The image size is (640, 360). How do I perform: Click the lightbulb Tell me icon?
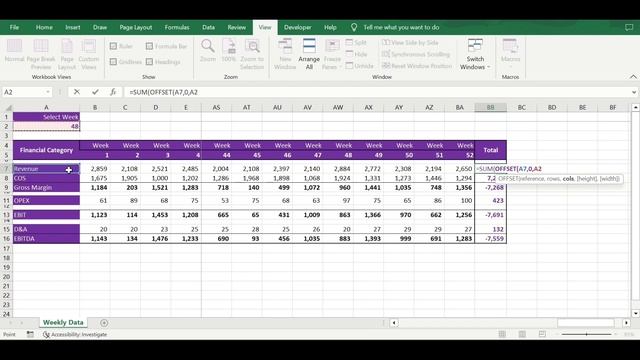[x=354, y=27]
